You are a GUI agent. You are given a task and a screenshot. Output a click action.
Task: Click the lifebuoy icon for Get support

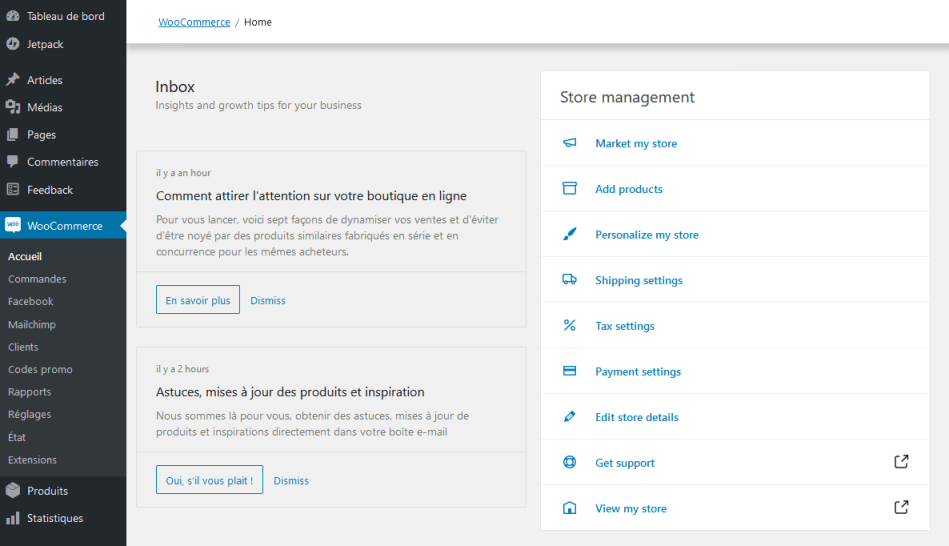pyautogui.click(x=570, y=463)
